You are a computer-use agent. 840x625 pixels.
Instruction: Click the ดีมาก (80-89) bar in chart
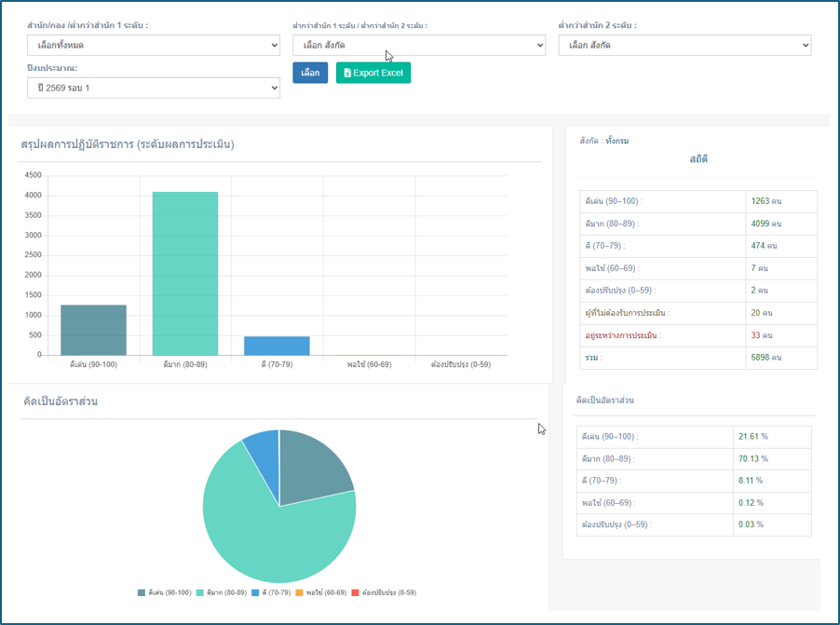(185, 273)
